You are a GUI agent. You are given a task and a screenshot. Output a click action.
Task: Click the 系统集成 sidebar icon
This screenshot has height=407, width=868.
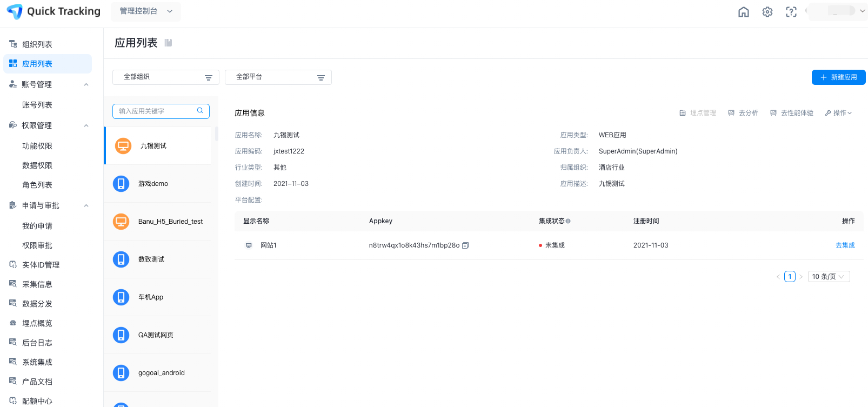point(13,362)
